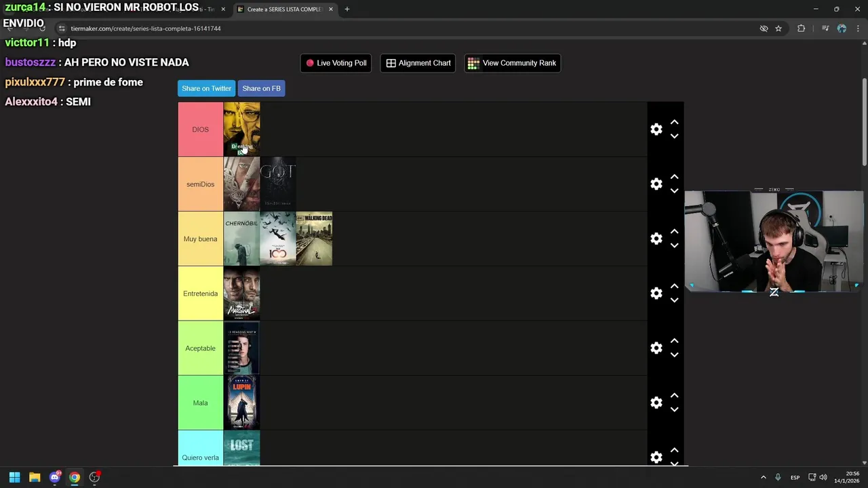Move DIOS tier down with arrow
868x488 pixels.
(674, 136)
